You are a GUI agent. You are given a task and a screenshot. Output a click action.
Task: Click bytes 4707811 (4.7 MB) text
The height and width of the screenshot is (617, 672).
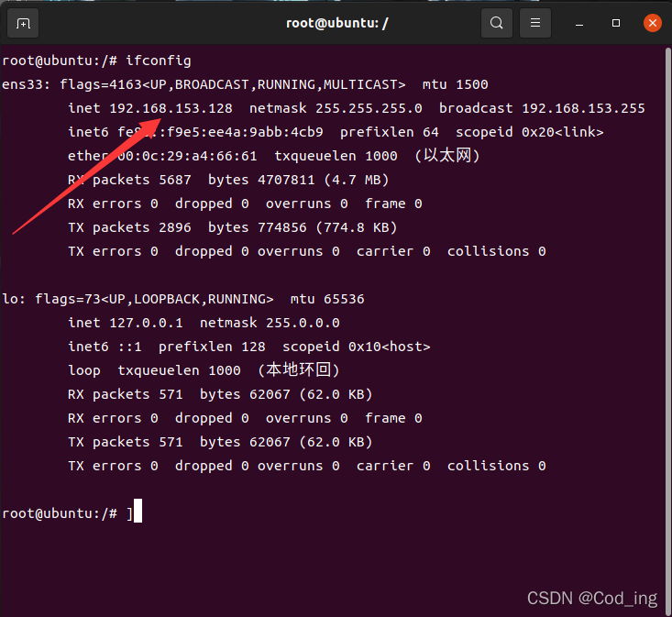click(298, 180)
